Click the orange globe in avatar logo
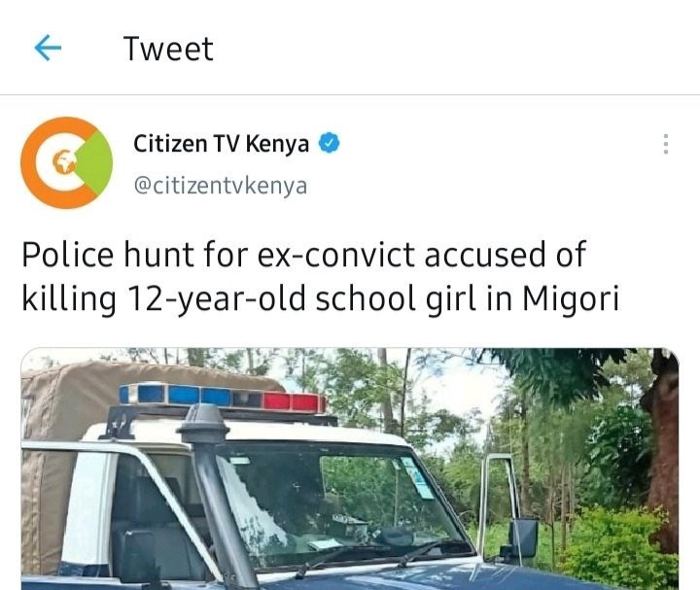The width and height of the screenshot is (700, 590). pyautogui.click(x=64, y=162)
